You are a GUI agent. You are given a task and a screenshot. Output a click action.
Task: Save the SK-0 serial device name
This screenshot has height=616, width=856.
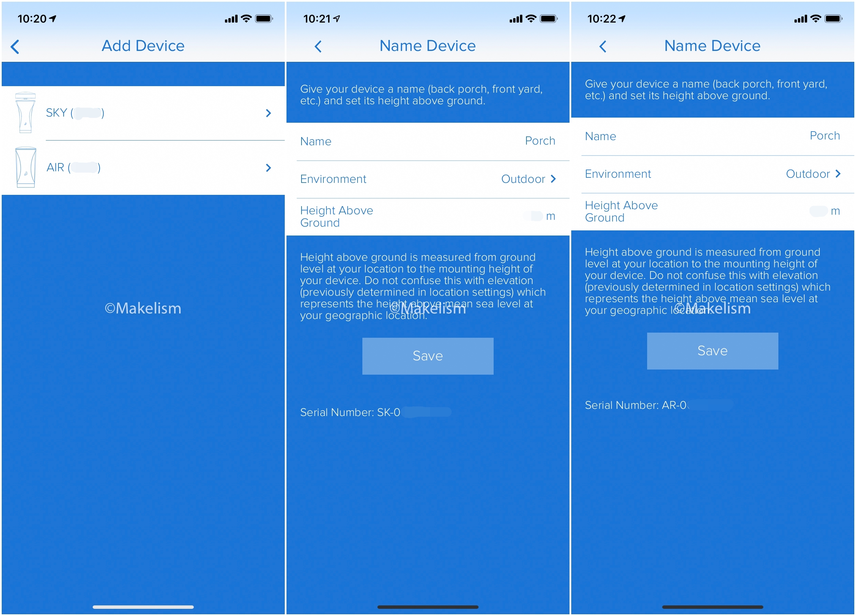428,356
